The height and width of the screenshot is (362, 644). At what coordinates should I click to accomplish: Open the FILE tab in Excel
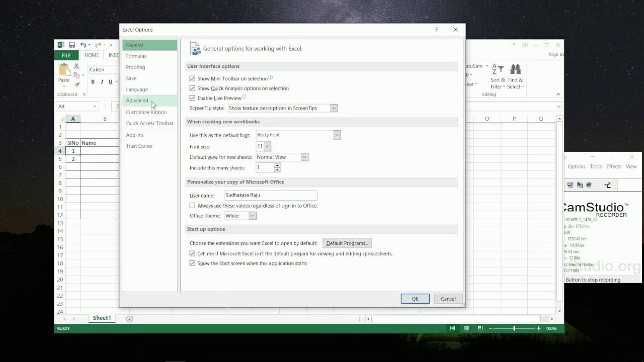coord(66,55)
